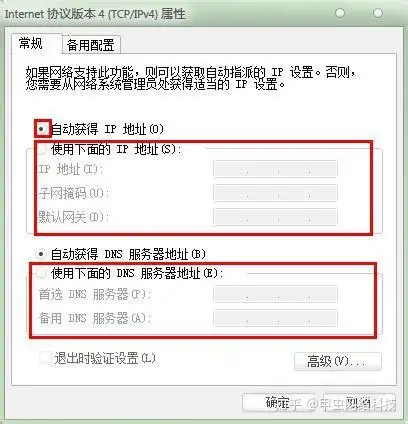Click the left title bar circle button
408x424 pixels.
[340, 13]
